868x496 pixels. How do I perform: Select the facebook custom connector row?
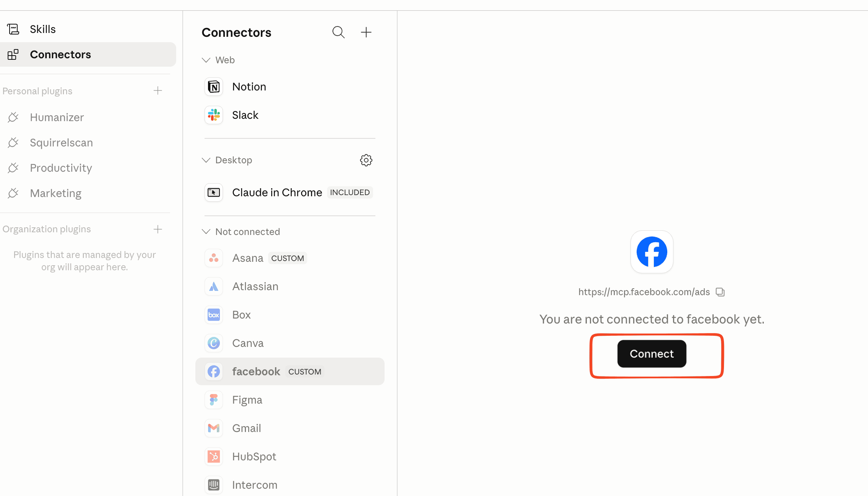tap(290, 372)
